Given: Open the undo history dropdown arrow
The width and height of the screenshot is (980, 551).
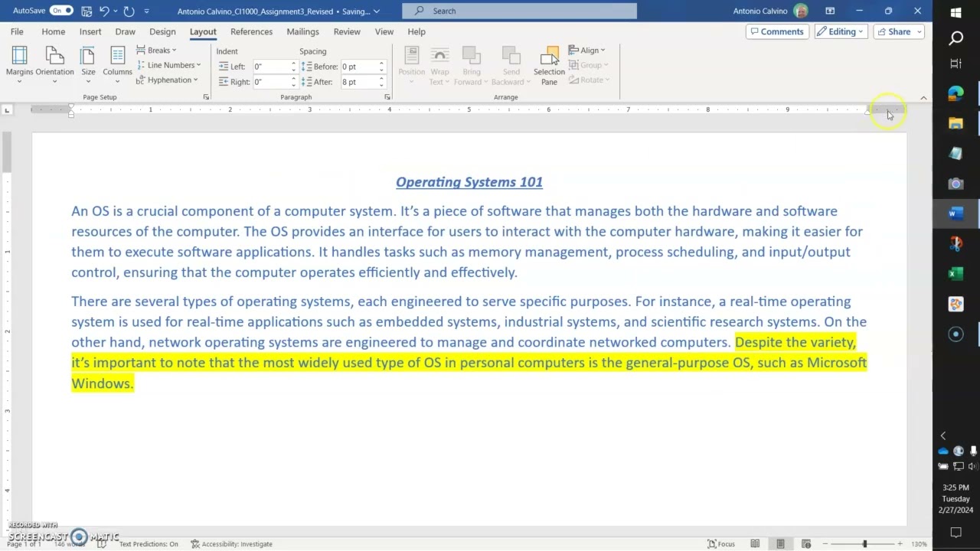Looking at the screenshot, I should [x=116, y=11].
